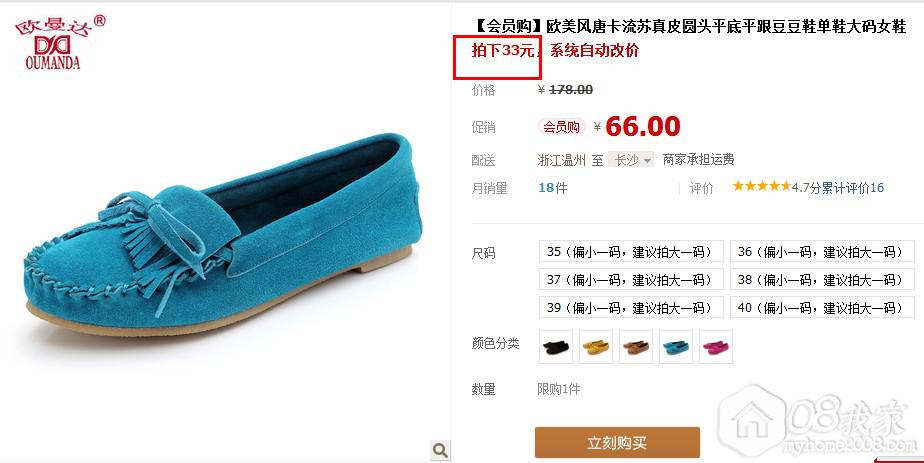Click the five-star rating icons
924x463 pixels.
pyautogui.click(x=761, y=187)
